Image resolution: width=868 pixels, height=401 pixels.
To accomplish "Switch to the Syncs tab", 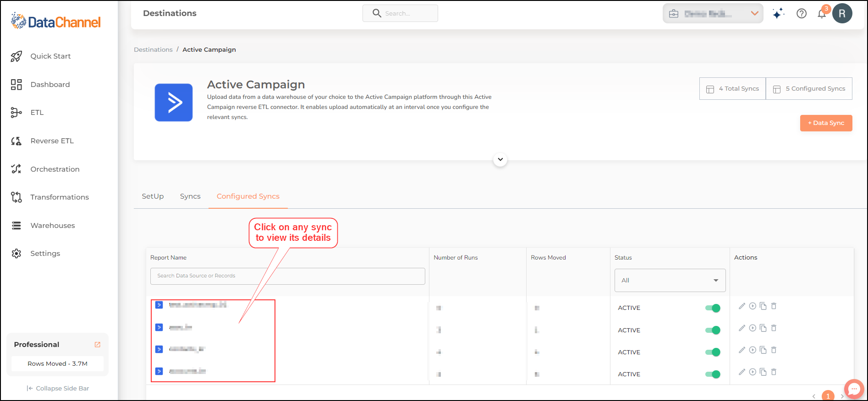I will [x=190, y=196].
